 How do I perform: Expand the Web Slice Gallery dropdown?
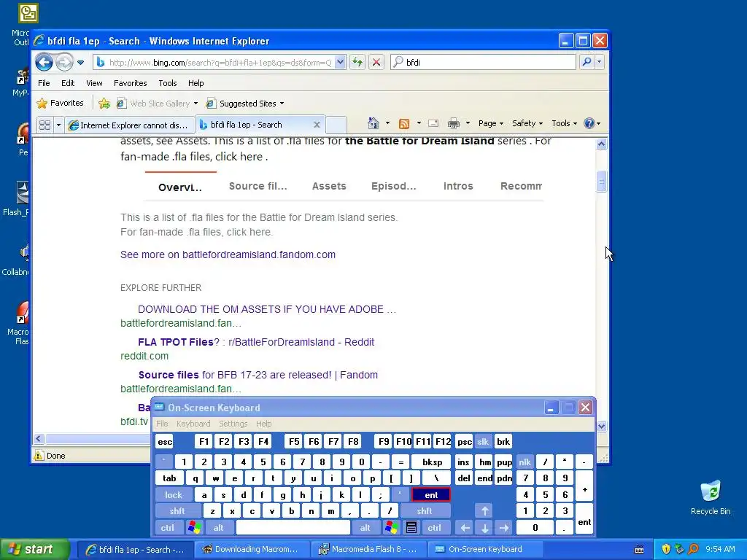pos(196,104)
